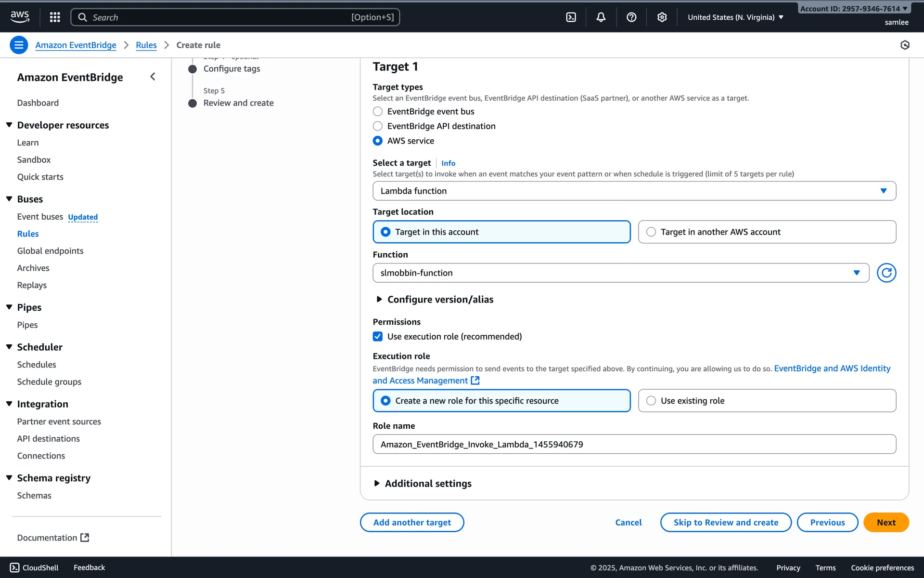Choose Use existing role option
The width and height of the screenshot is (924, 578).
(x=651, y=401)
